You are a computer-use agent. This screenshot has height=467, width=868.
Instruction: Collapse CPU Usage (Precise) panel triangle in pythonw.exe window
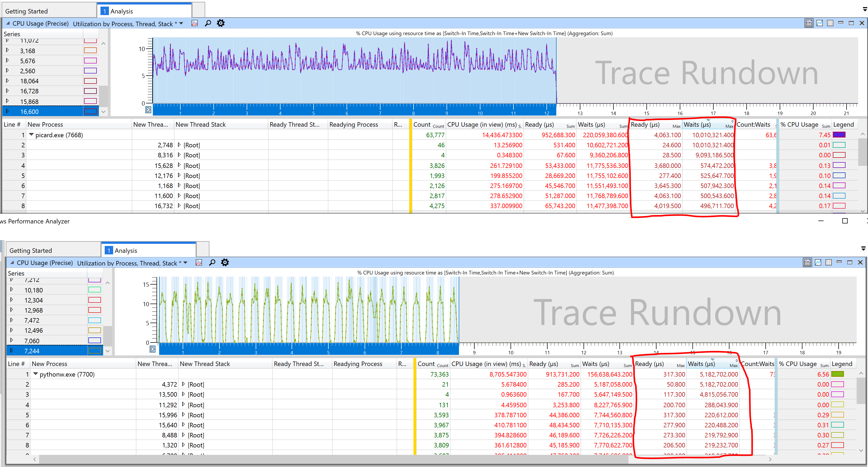[12, 263]
